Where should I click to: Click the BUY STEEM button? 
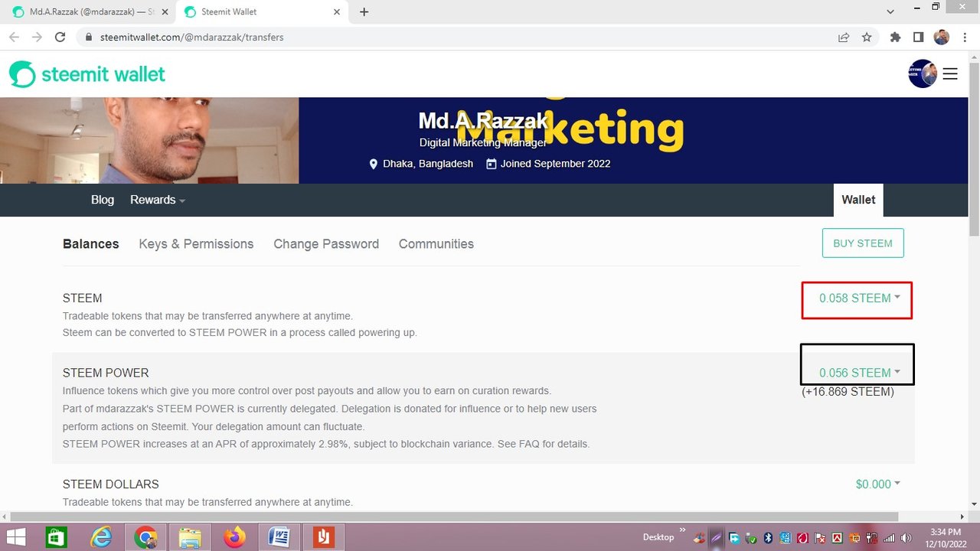click(863, 243)
